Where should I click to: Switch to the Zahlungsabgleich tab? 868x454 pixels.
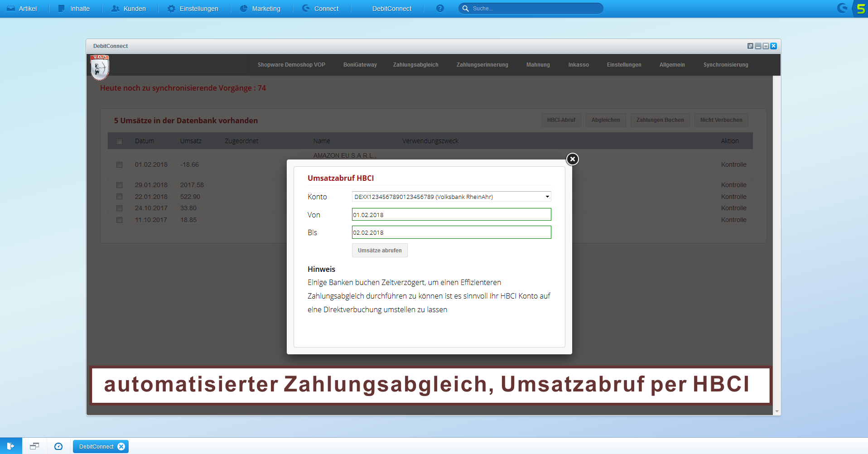click(x=416, y=65)
